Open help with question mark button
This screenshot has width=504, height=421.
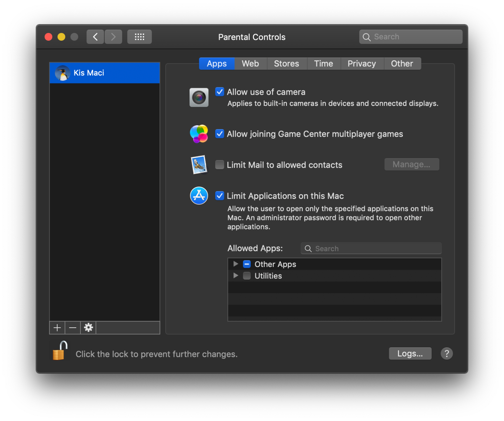tap(447, 354)
